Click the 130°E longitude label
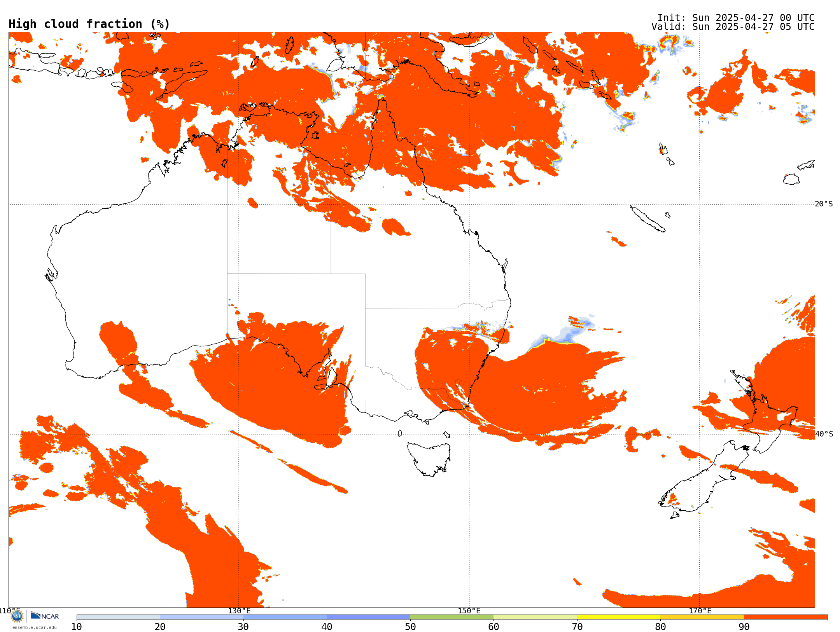840x632 pixels. 239,611
